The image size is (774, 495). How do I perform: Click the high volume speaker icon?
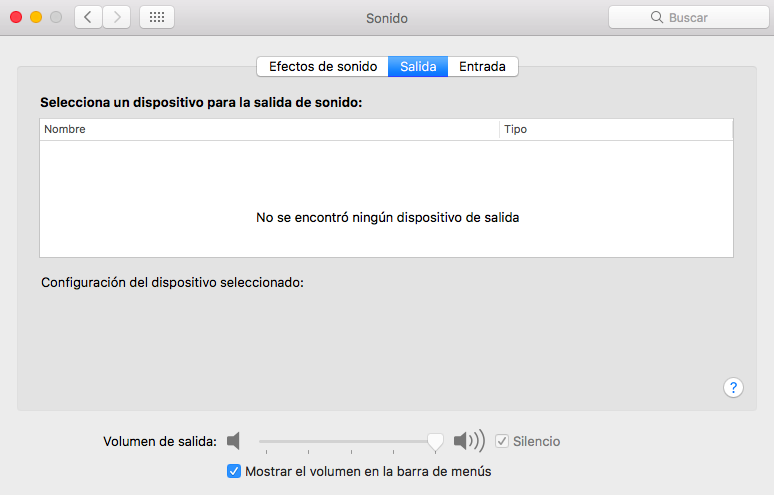point(468,441)
